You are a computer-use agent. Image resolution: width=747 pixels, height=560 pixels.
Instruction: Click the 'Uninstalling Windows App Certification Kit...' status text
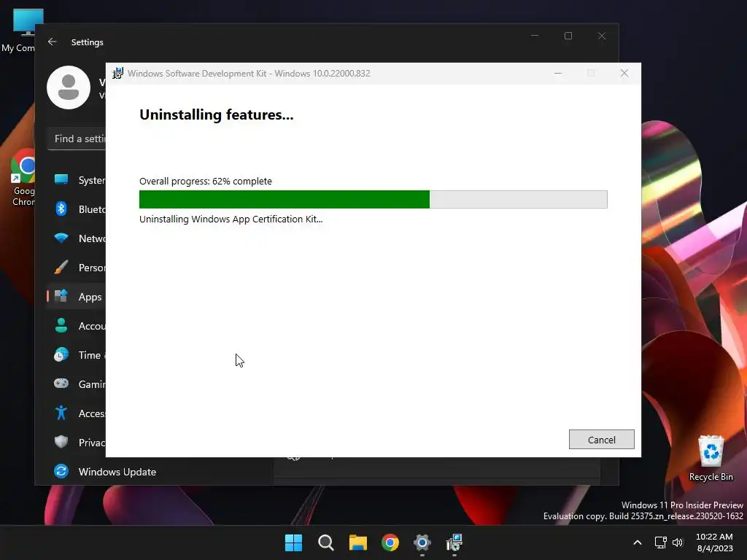point(231,219)
